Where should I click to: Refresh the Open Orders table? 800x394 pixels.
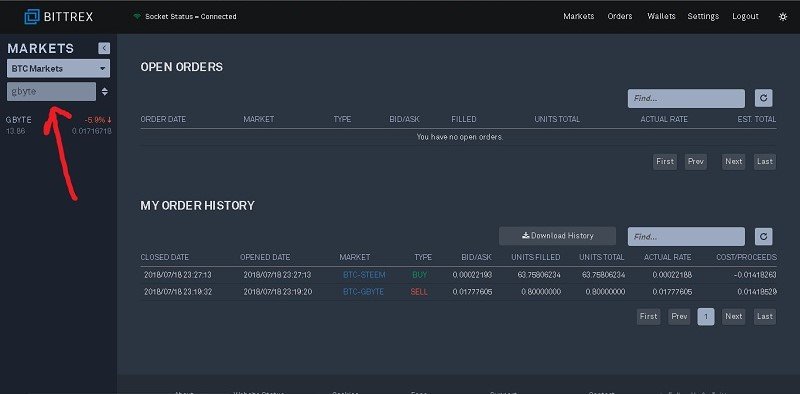[763, 98]
